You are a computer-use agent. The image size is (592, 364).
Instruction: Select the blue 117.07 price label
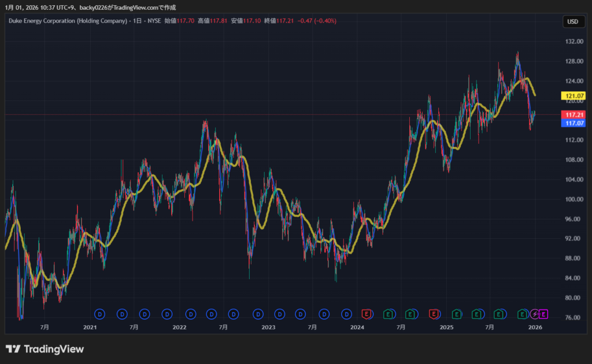(x=573, y=123)
